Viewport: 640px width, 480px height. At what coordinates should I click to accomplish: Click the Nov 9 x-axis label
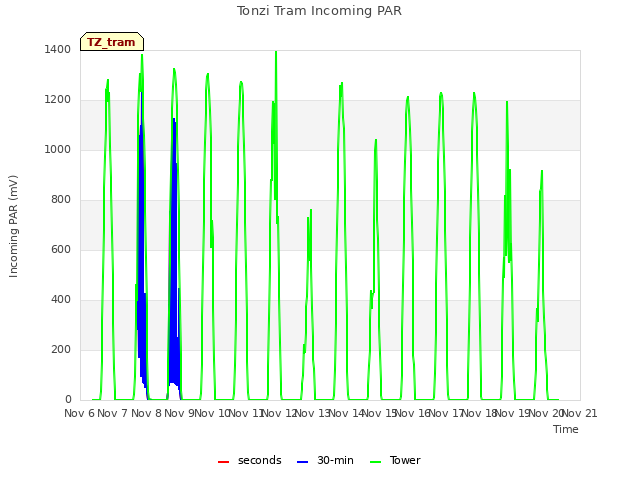point(179,413)
